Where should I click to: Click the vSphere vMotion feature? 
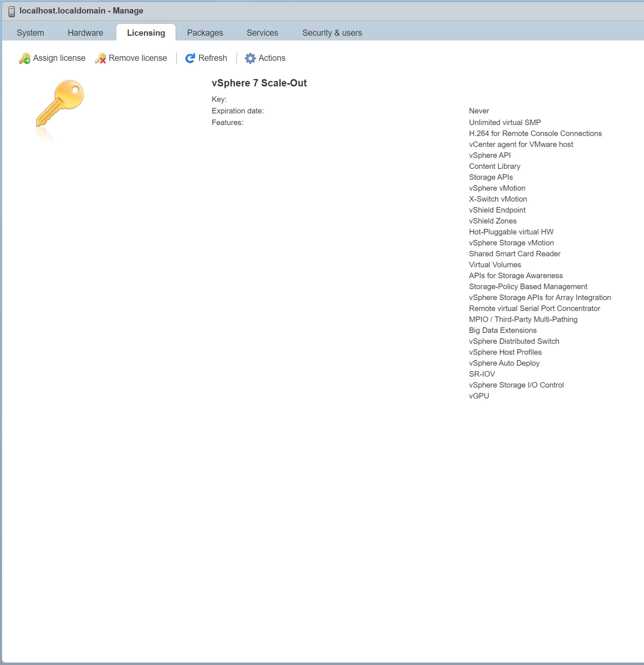click(x=497, y=188)
